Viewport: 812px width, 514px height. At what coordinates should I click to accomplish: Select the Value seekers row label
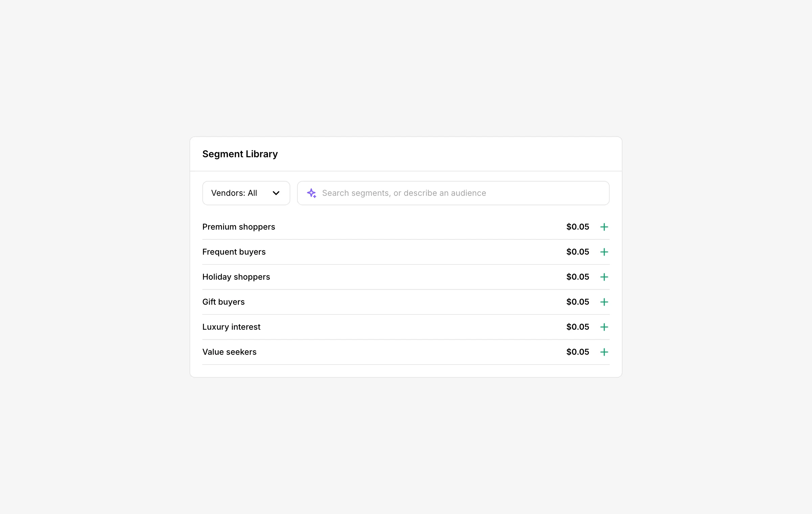[229, 352]
